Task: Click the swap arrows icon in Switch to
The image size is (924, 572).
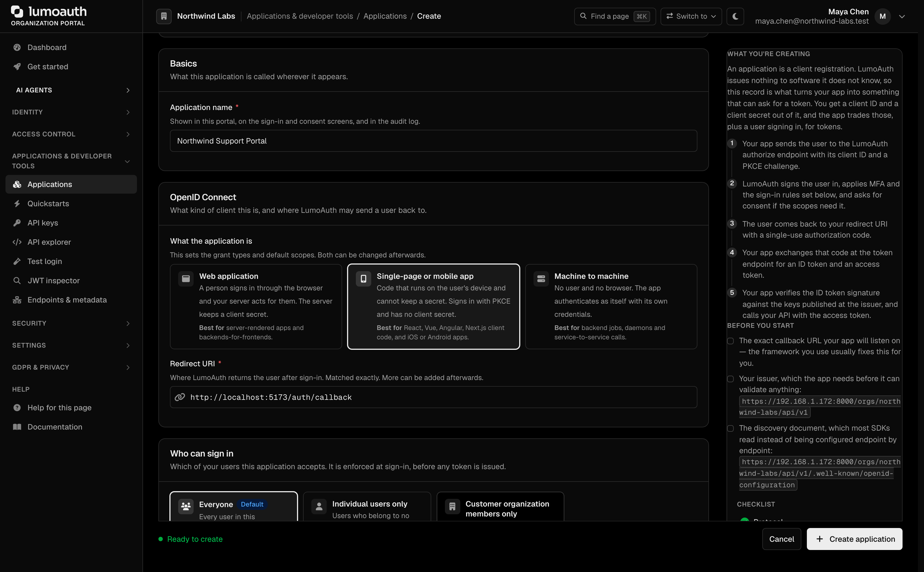Action: pyautogui.click(x=669, y=16)
